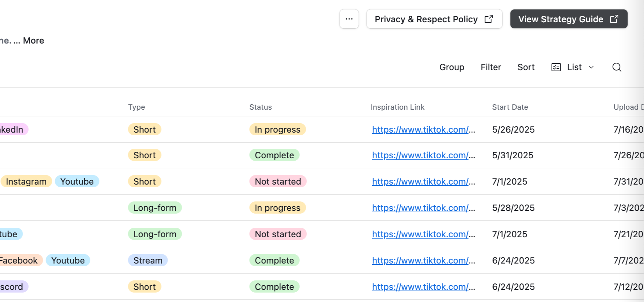Select the first Not started status tag
This screenshot has width=644, height=302.
278,182
